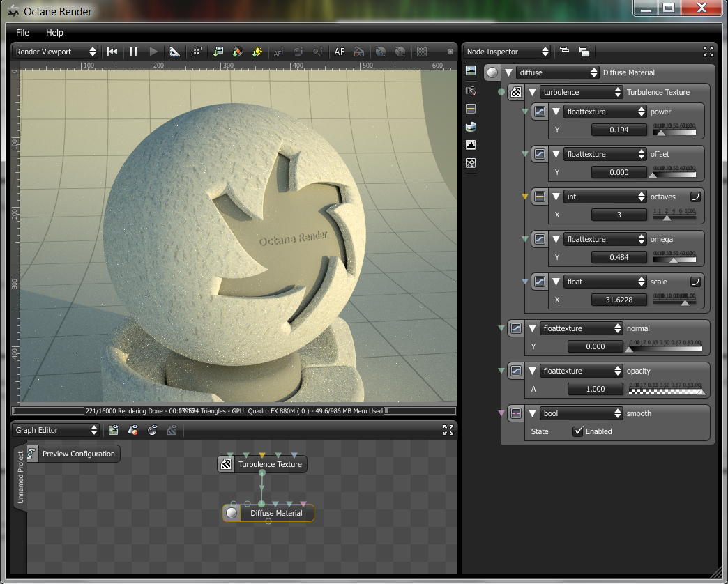Click the landscape eye icon in Graph Editor toolbar
This screenshot has height=584, width=728.
(113, 430)
